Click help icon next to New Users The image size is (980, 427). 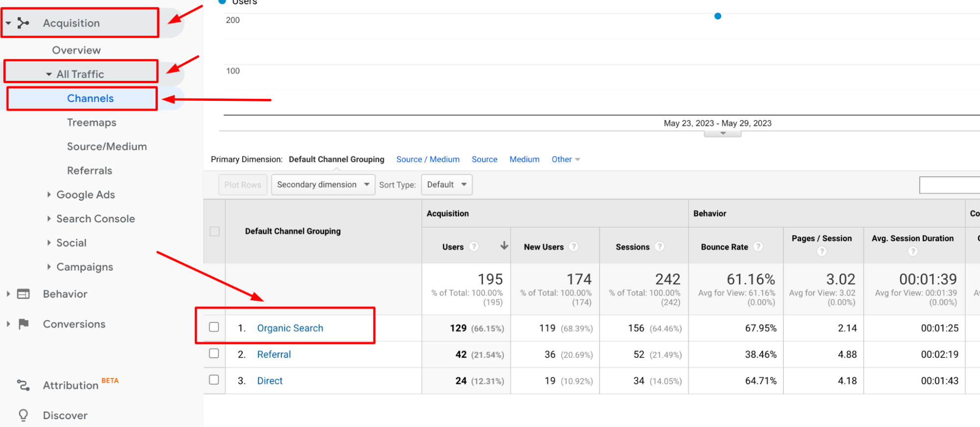click(574, 247)
